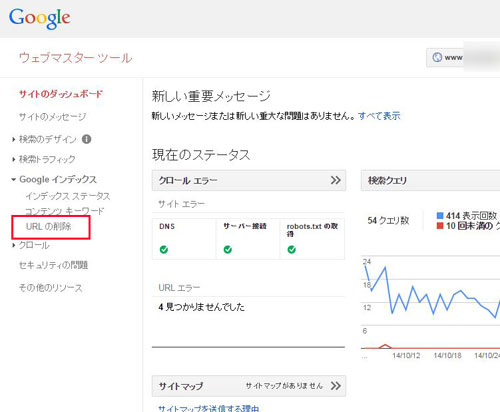500x412 pixels.
Task: Click サイト エラー heading
Action: [182, 204]
